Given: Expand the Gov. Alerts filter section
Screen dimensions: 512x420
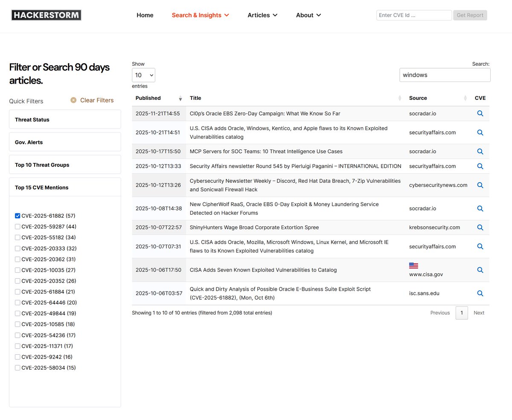Looking at the screenshot, I should [x=65, y=142].
